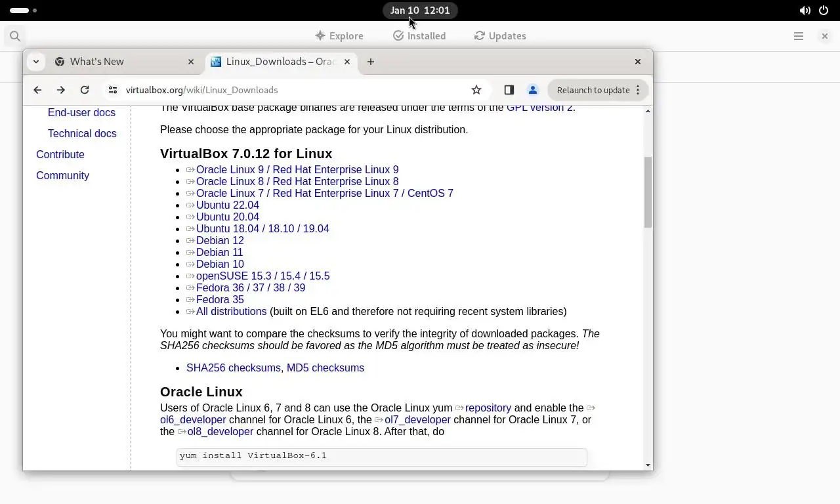Open Chrome three-dot menu beside Relaunch
840x504 pixels.
point(638,90)
